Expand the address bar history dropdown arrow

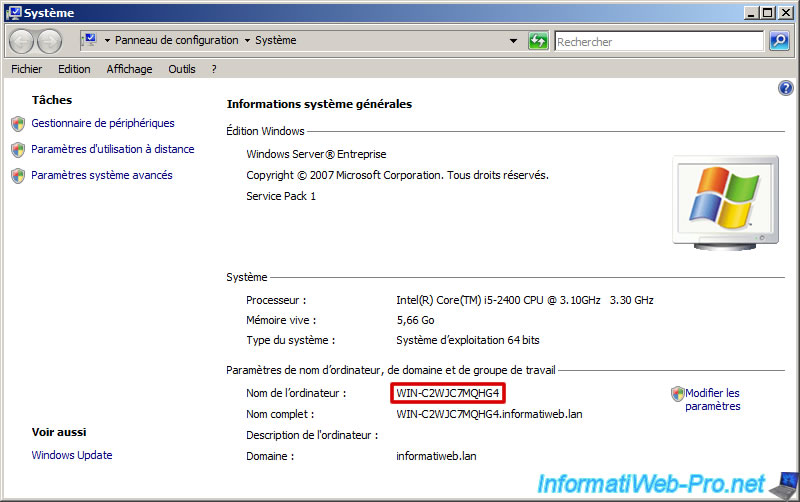point(513,40)
